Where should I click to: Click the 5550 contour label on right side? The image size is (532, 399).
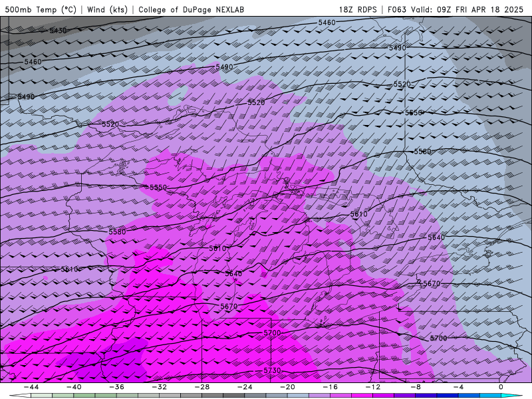[x=413, y=112]
